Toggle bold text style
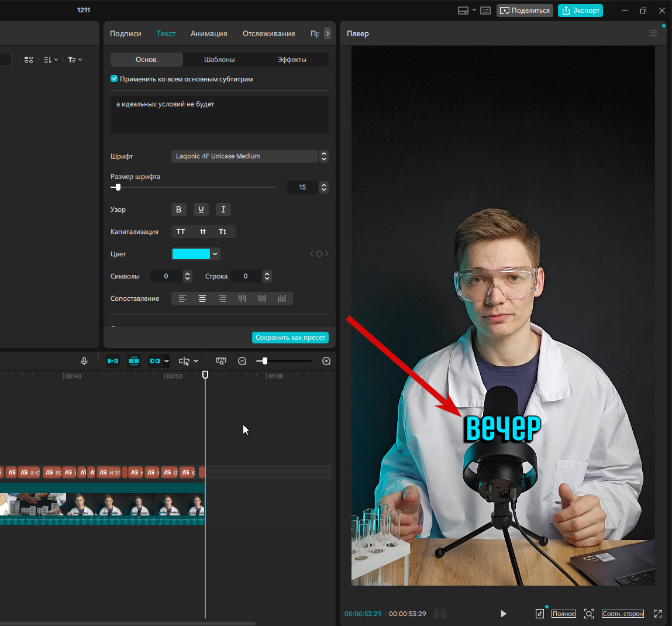This screenshot has height=626, width=672. (x=179, y=209)
